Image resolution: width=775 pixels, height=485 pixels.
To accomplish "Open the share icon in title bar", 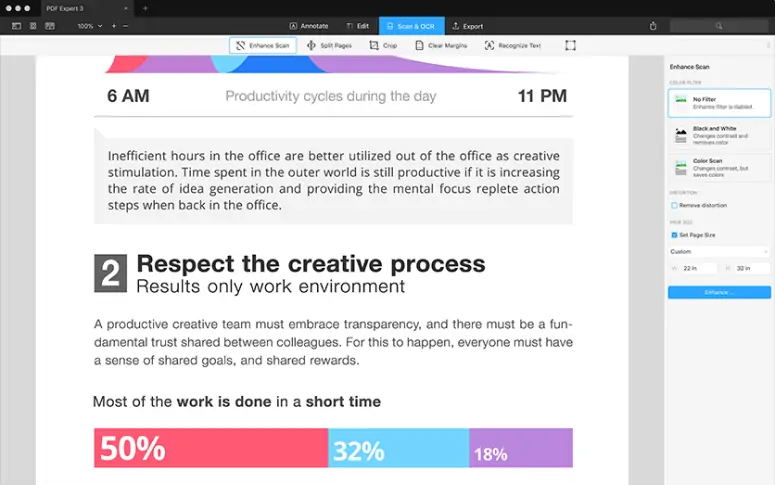I will 653,26.
